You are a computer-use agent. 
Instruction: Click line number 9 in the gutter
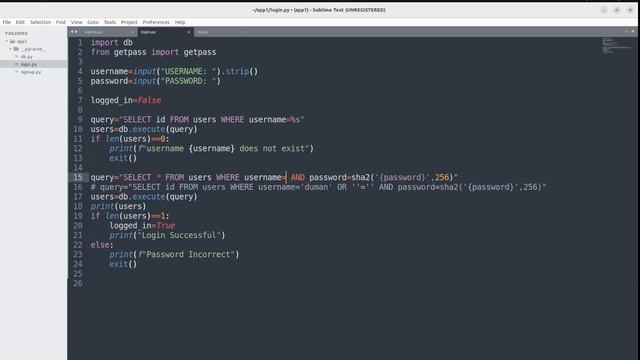point(80,120)
